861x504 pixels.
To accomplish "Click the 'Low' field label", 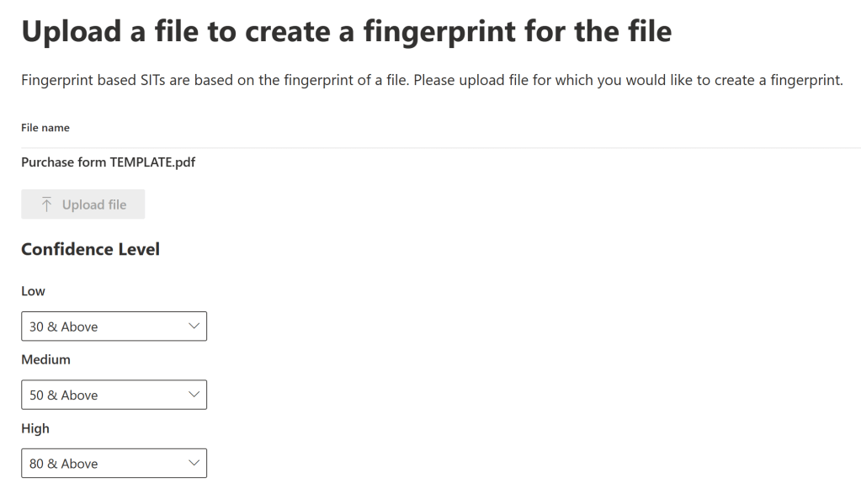I will [x=33, y=291].
